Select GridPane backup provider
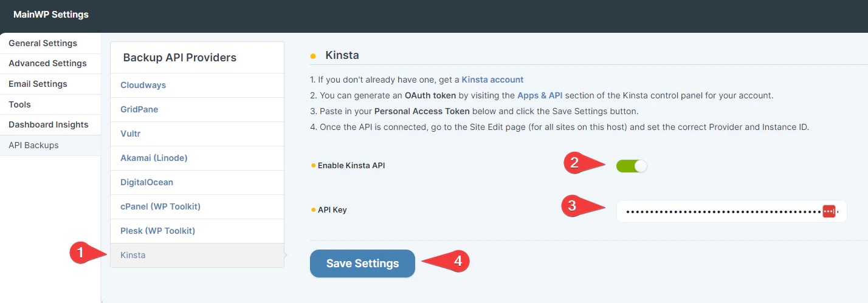The image size is (868, 303). coord(197,109)
